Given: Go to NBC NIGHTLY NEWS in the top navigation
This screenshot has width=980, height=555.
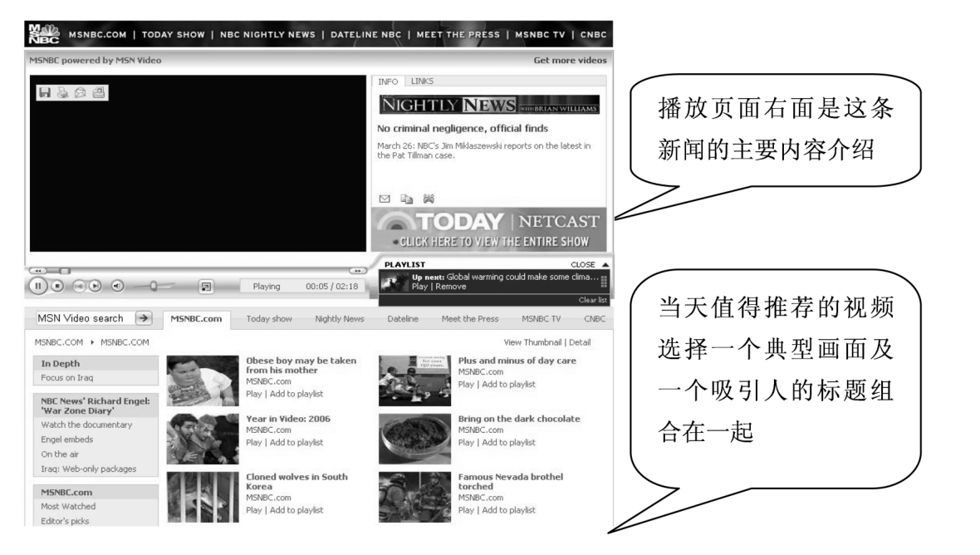Looking at the screenshot, I should (x=267, y=34).
